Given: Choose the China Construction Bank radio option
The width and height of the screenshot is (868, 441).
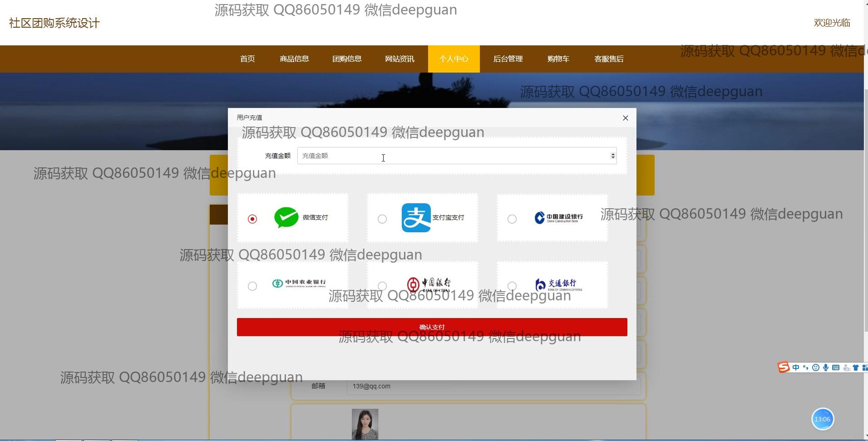Looking at the screenshot, I should point(512,219).
